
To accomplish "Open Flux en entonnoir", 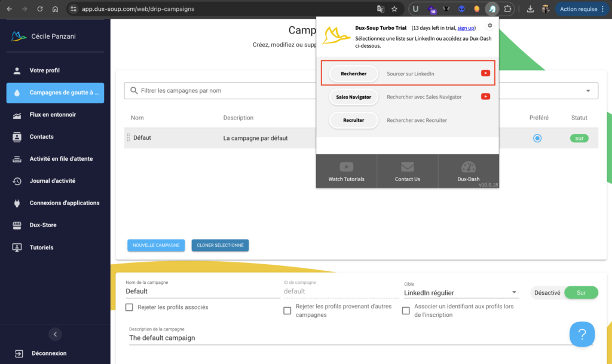I will [x=55, y=115].
